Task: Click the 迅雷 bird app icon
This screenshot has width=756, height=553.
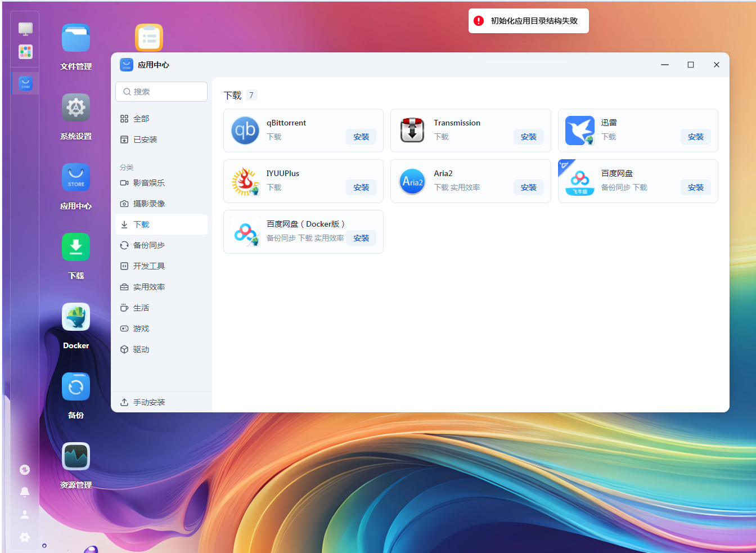Action: 580,131
